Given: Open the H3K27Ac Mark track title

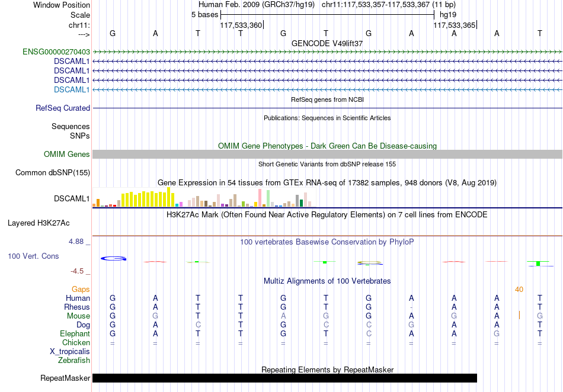Looking at the screenshot, I should click(327, 215).
